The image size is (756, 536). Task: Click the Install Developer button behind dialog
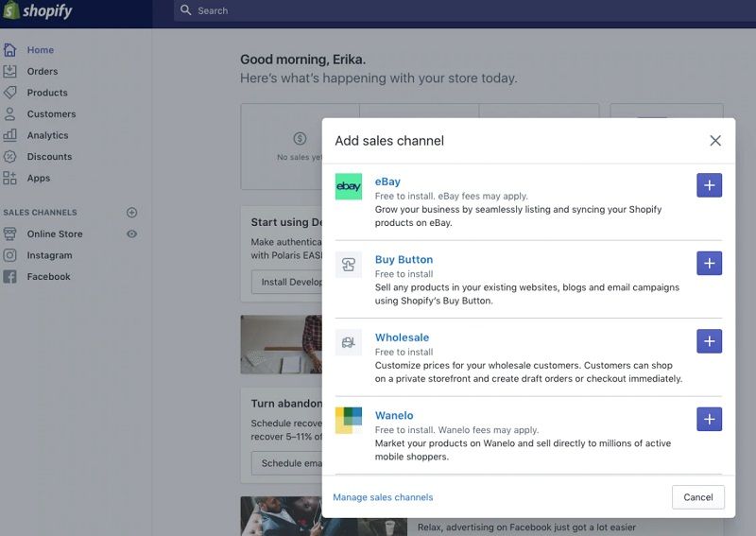point(287,282)
